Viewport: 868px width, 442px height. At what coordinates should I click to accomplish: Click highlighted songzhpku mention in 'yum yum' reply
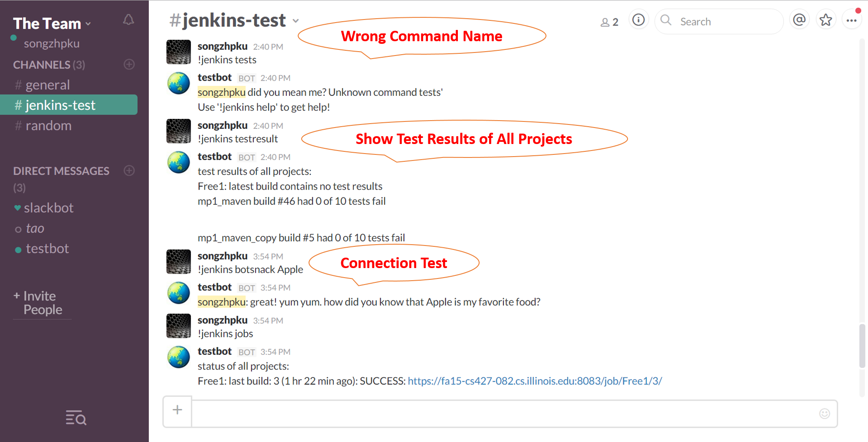221,302
